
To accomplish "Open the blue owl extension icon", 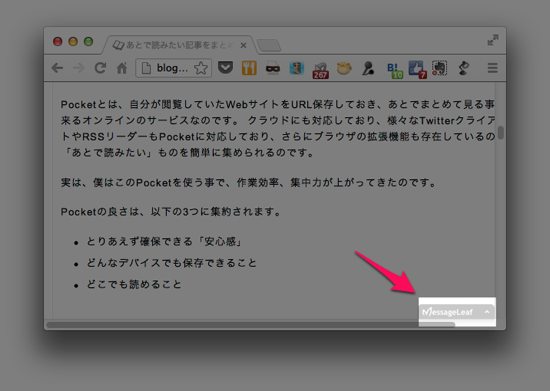I will click(297, 68).
